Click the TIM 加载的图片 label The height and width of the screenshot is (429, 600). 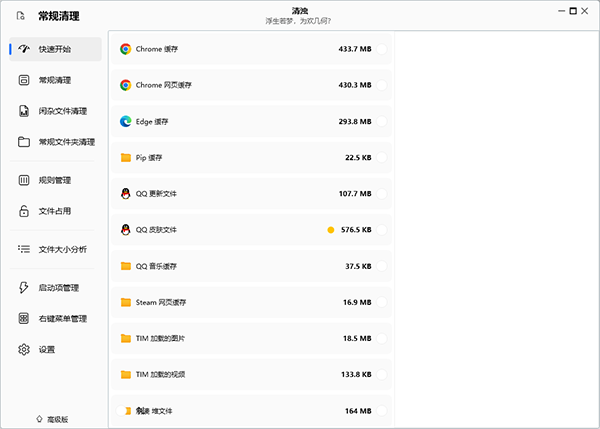(x=160, y=338)
